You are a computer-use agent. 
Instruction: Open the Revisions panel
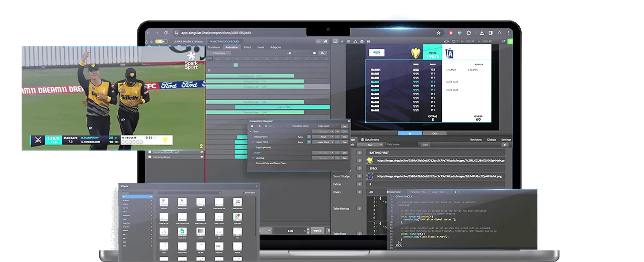pos(475,140)
